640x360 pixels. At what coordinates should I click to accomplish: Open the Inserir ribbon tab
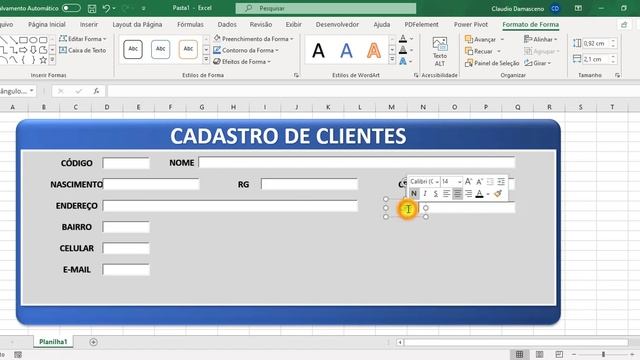click(89, 24)
